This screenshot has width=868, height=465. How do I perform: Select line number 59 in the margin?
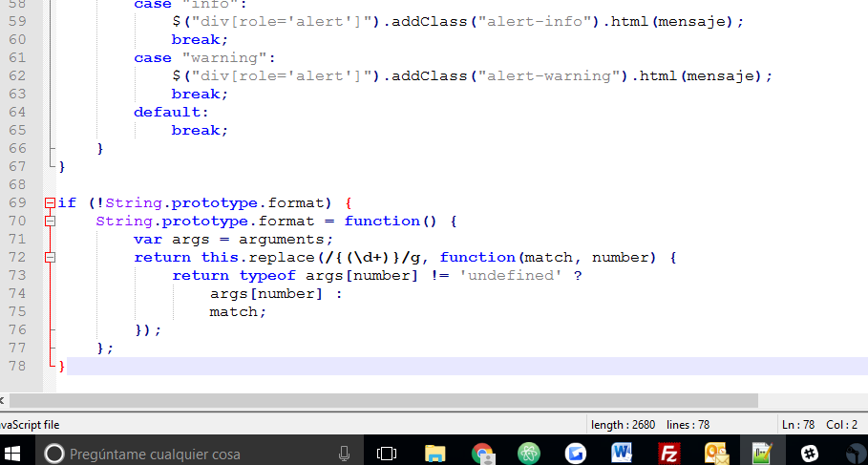[x=17, y=21]
